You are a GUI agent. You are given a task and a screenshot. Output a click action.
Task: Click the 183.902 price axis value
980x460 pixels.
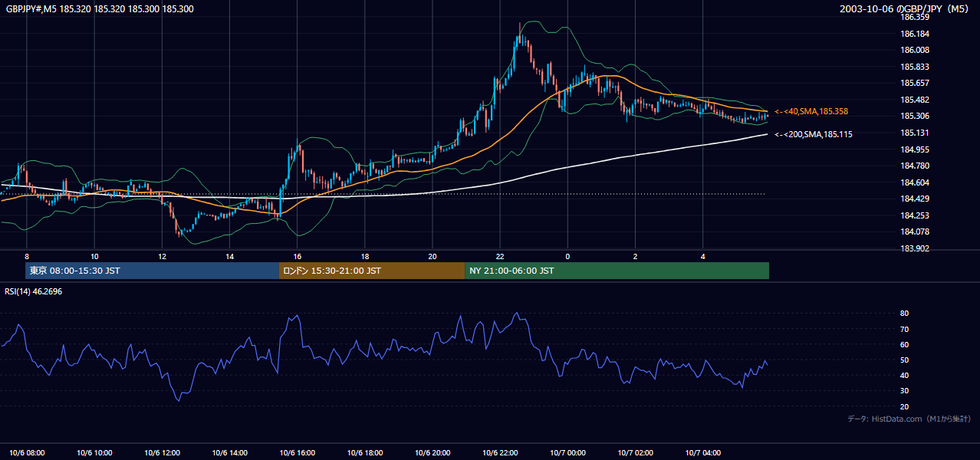pyautogui.click(x=915, y=248)
